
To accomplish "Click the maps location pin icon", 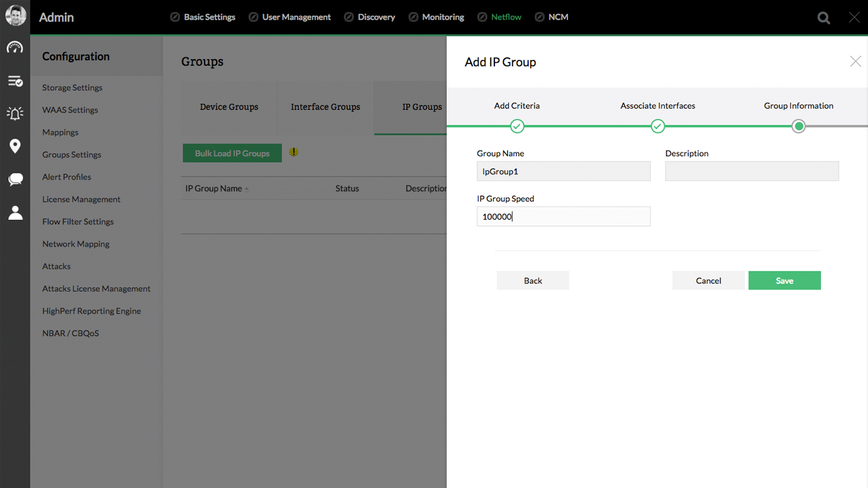I will (x=15, y=147).
